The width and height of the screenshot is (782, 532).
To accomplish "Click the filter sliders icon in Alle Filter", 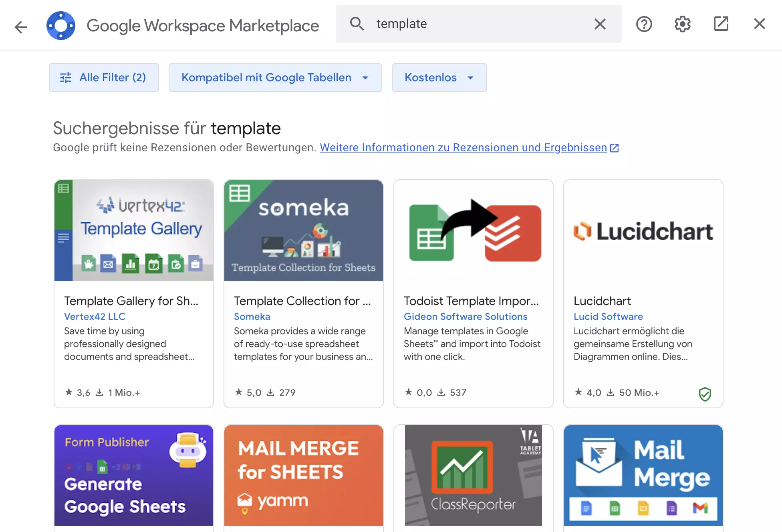I will coord(66,78).
